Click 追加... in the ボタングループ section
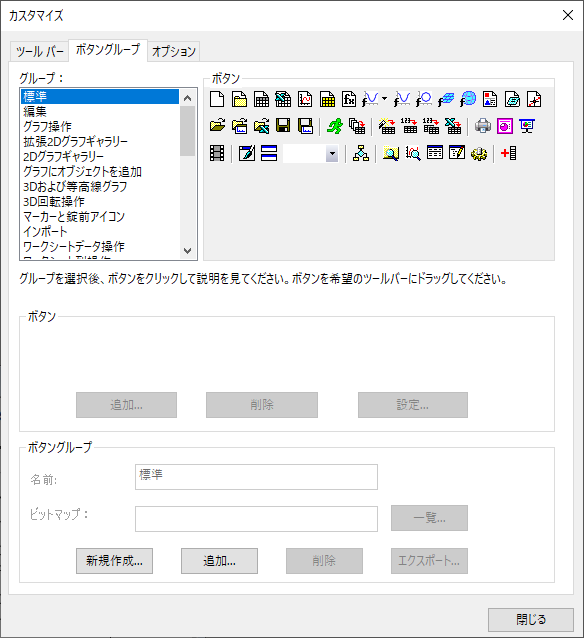The height and width of the screenshot is (638, 584). click(x=219, y=561)
